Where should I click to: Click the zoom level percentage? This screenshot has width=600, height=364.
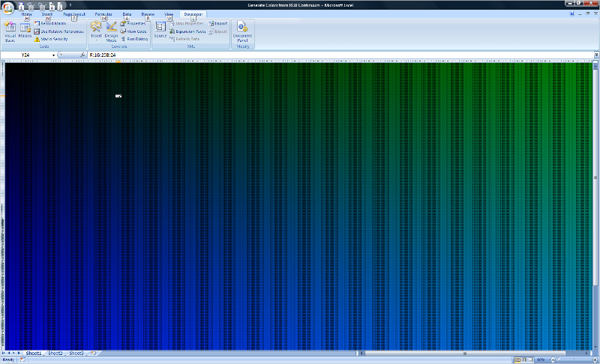click(540, 360)
